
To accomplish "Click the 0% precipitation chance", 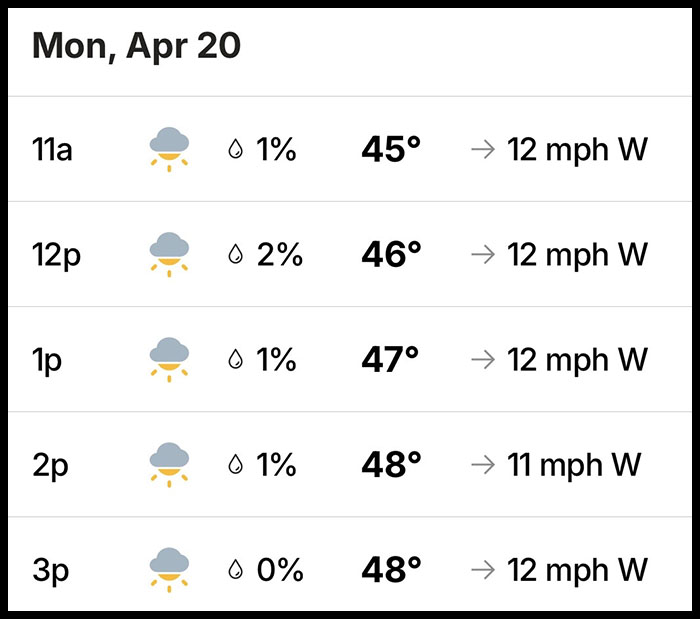I will coord(280,570).
